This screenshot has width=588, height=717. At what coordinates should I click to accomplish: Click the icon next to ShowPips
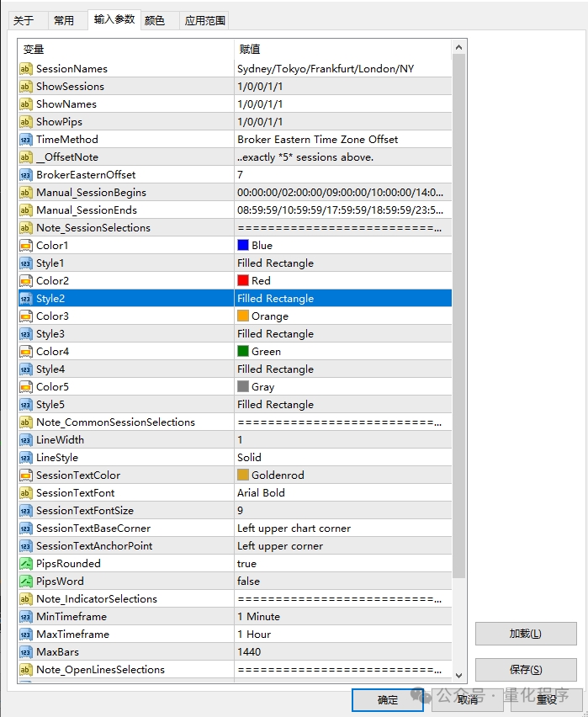point(25,122)
